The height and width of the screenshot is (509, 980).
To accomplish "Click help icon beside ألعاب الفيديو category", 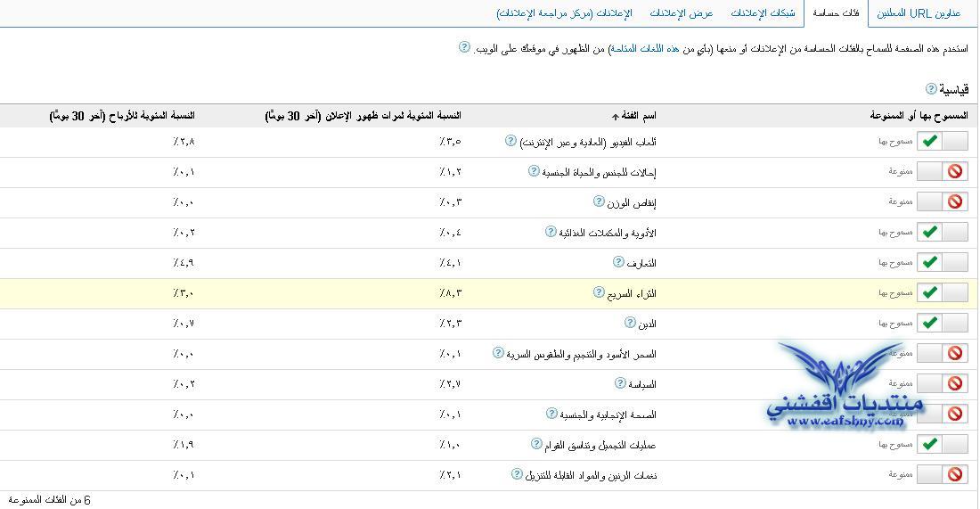I will [510, 141].
